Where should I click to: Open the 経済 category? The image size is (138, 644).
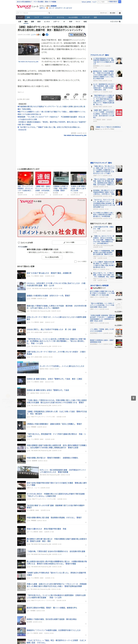point(39,21)
